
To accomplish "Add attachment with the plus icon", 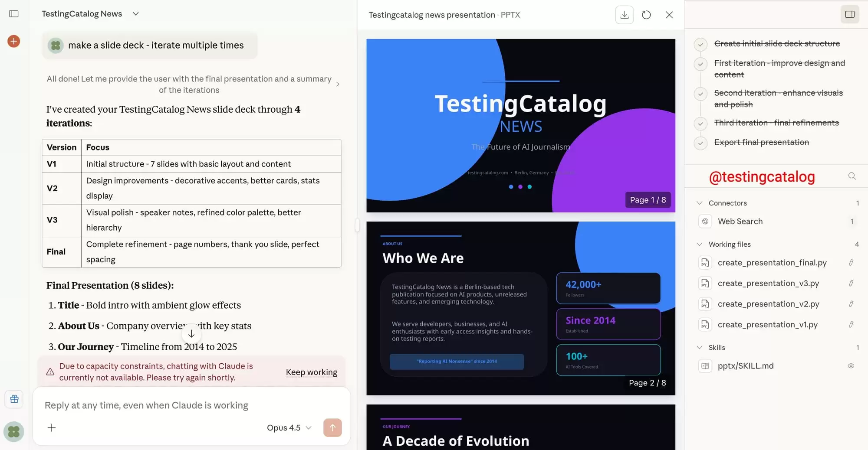I will point(52,428).
